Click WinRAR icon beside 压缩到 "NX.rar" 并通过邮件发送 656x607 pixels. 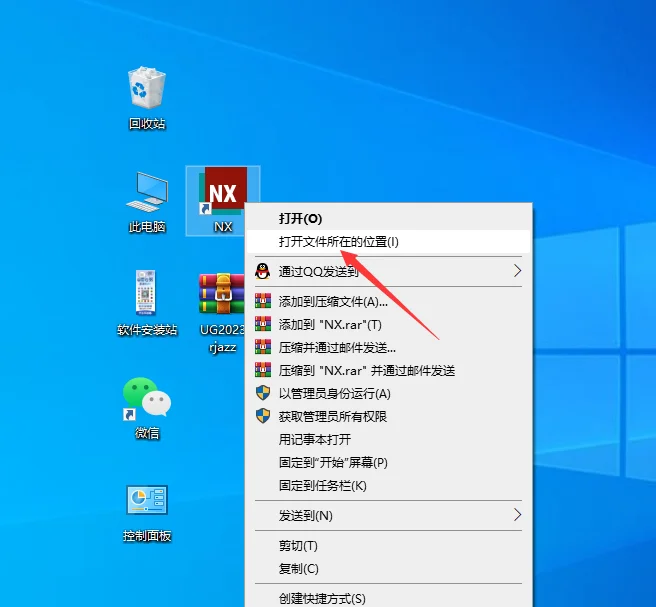coord(263,370)
